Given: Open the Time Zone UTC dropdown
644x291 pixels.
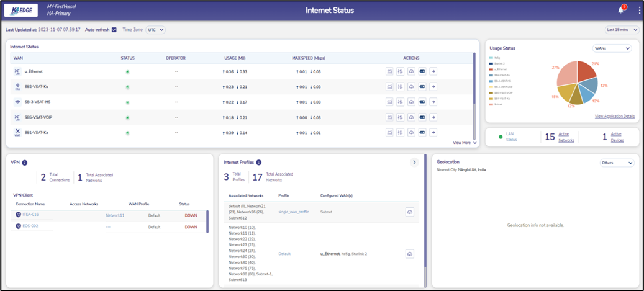Looking at the screenshot, I should (x=155, y=29).
